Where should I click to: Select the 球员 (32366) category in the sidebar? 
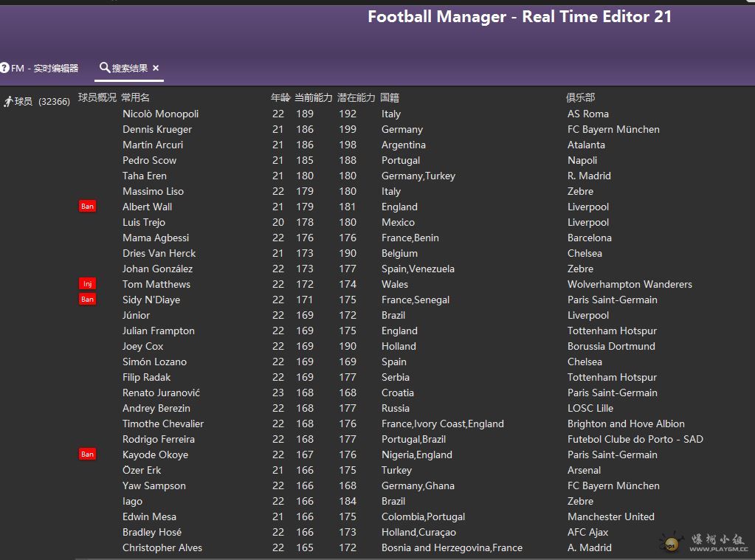(x=37, y=101)
